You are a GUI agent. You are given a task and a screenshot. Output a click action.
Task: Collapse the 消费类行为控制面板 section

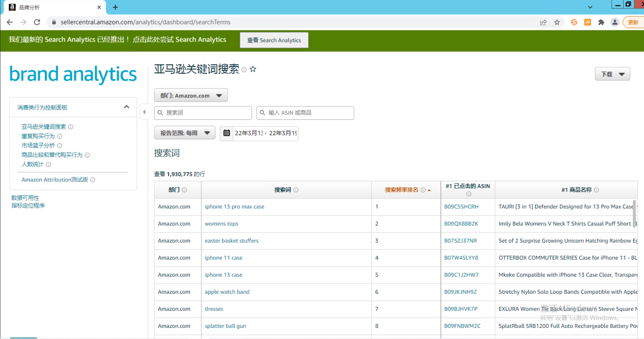click(x=126, y=107)
